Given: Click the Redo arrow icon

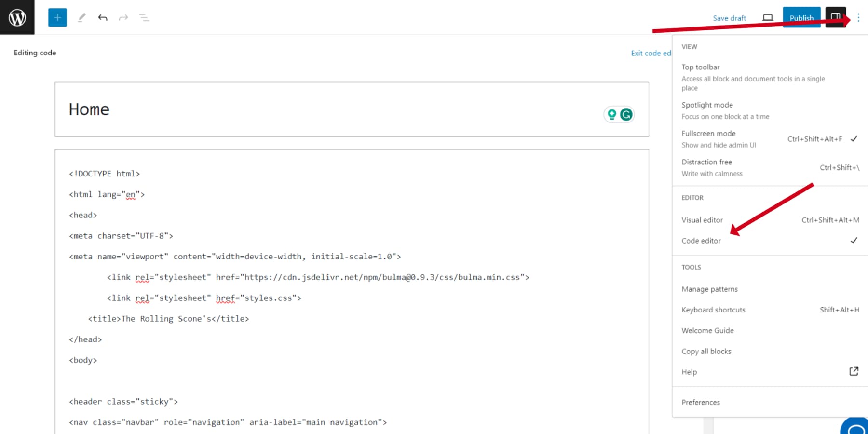Looking at the screenshot, I should click(123, 17).
